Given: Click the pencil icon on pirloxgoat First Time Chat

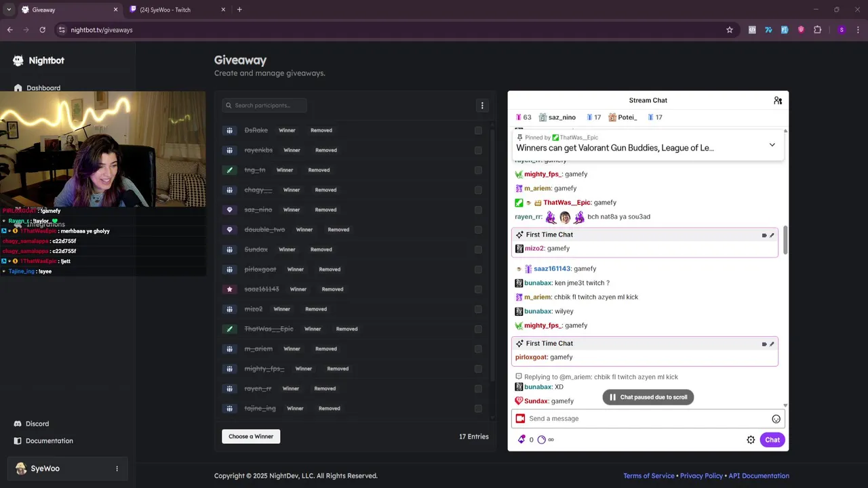Looking at the screenshot, I should pyautogui.click(x=772, y=344).
